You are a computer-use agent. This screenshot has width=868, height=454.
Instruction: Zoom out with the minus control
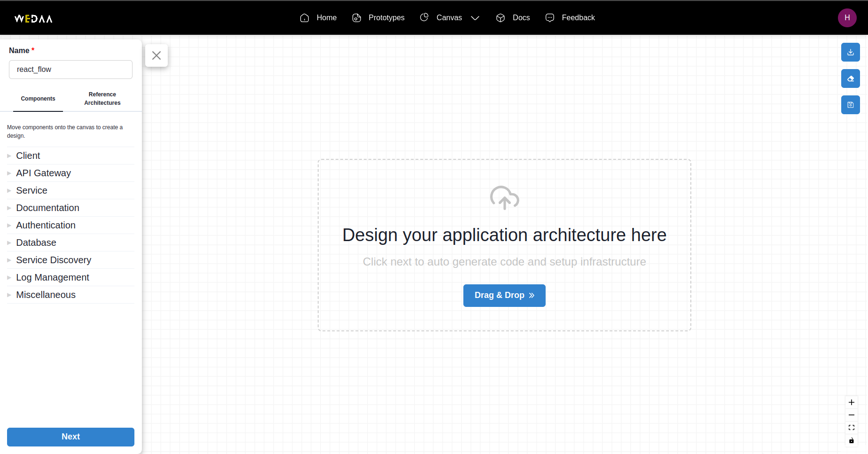point(852,415)
